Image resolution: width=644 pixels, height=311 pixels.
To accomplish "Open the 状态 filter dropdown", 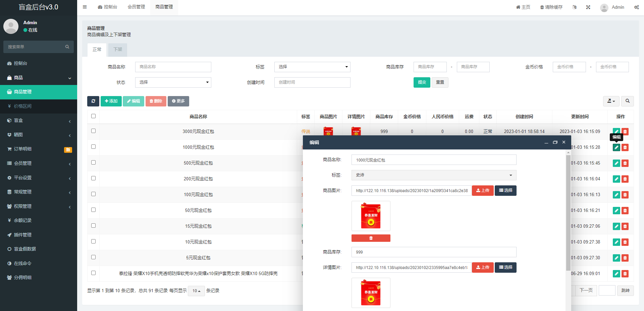I will (173, 82).
